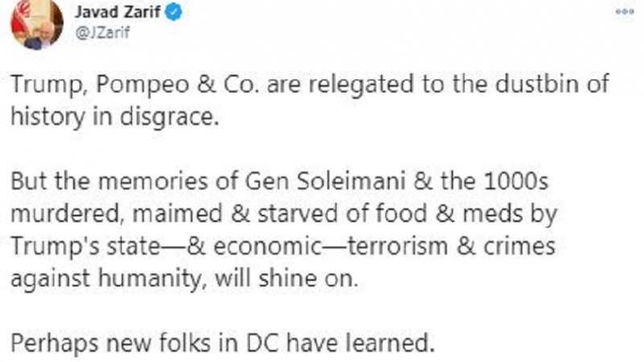Click the blue verified badge
This screenshot has width=644, height=362.
[x=172, y=13]
